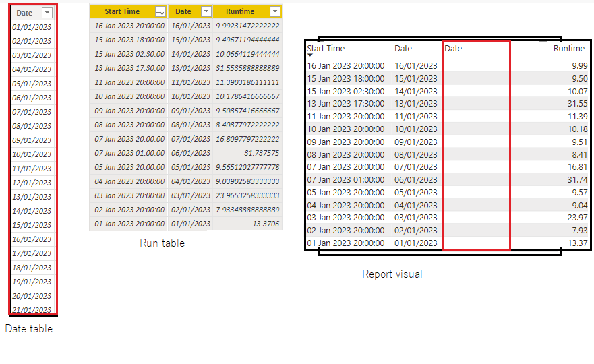The width and height of the screenshot is (594, 364).
Task: Click Run table cell 13 Jan 2023 17:30:00
Action: (x=129, y=68)
